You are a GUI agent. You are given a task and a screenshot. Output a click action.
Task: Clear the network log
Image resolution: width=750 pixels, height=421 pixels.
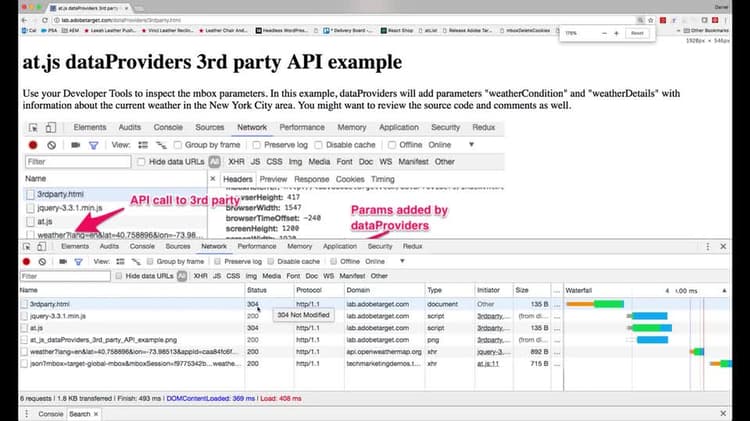42,262
